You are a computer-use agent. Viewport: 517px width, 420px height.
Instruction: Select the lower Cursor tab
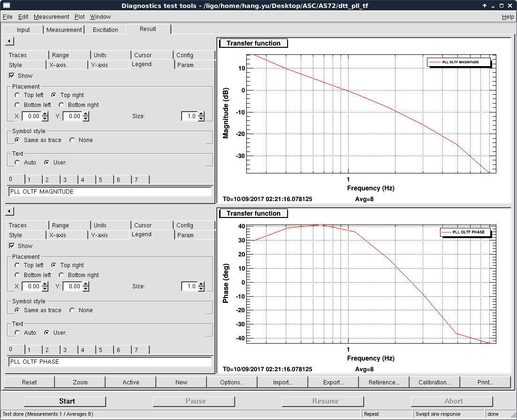pyautogui.click(x=143, y=225)
